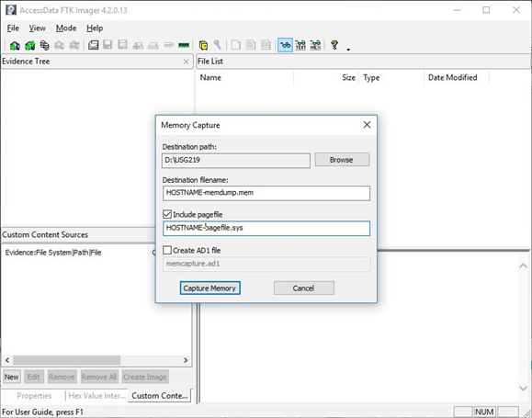
Task: Click Browse to choose the destination path
Action: pyautogui.click(x=342, y=160)
